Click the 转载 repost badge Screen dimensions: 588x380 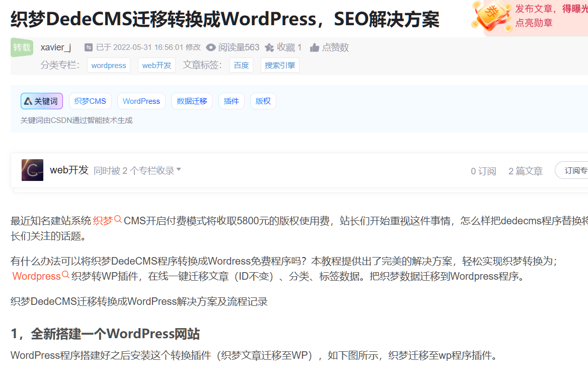coord(22,48)
